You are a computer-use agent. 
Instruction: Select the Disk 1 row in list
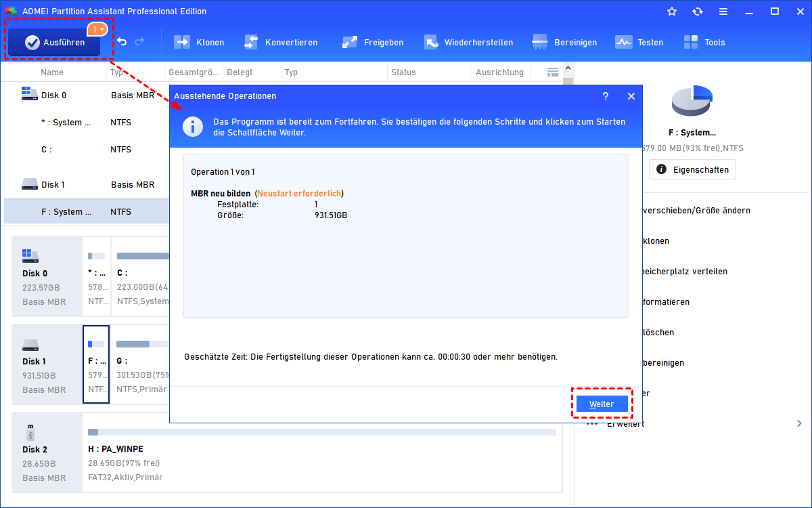click(x=87, y=184)
